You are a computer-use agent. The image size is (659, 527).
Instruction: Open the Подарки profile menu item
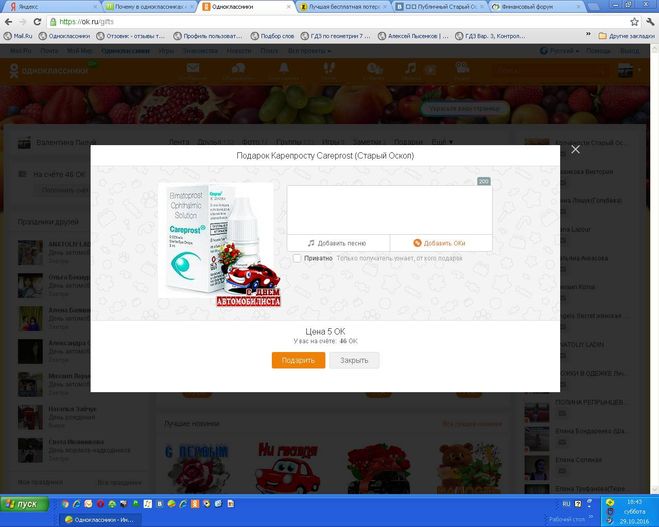click(408, 142)
